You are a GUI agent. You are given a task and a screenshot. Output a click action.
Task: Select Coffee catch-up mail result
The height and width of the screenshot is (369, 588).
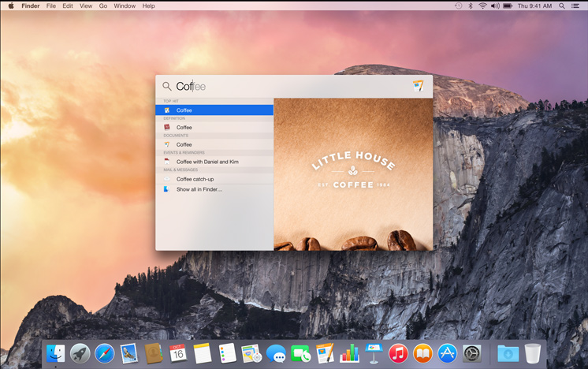pyautogui.click(x=214, y=179)
